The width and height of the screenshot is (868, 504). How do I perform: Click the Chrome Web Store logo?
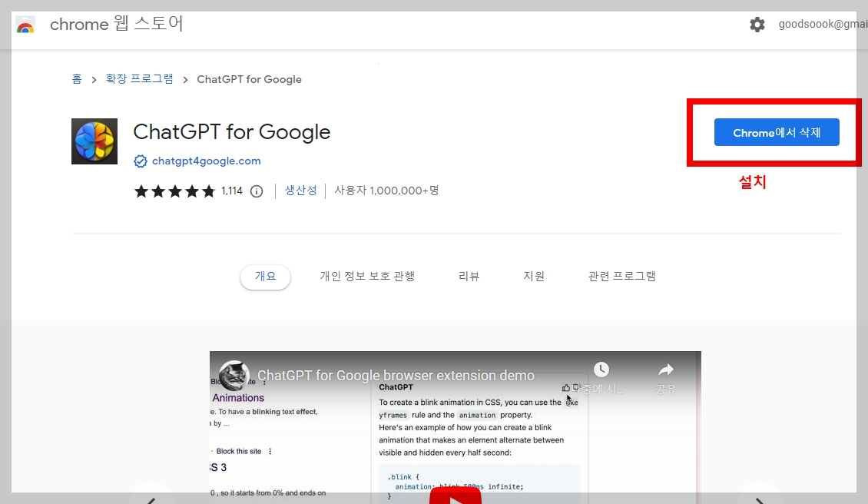tap(25, 24)
